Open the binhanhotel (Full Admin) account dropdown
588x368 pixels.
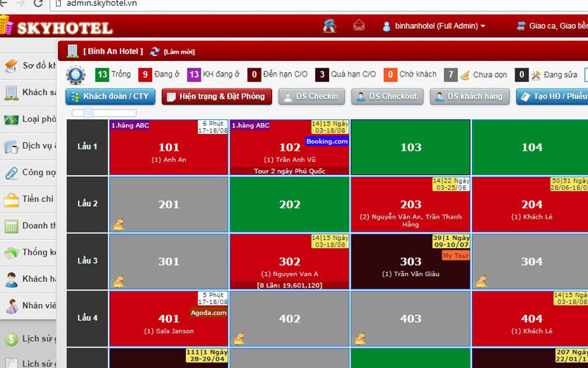click(x=434, y=26)
